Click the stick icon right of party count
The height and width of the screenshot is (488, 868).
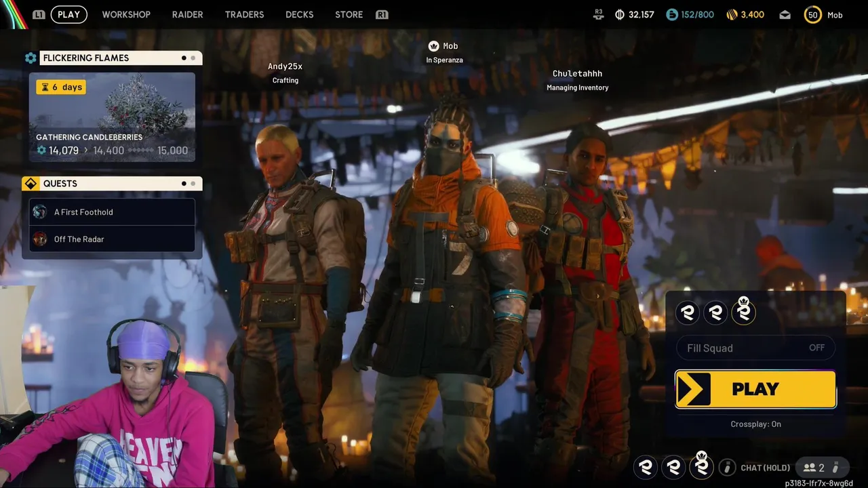coord(836,467)
